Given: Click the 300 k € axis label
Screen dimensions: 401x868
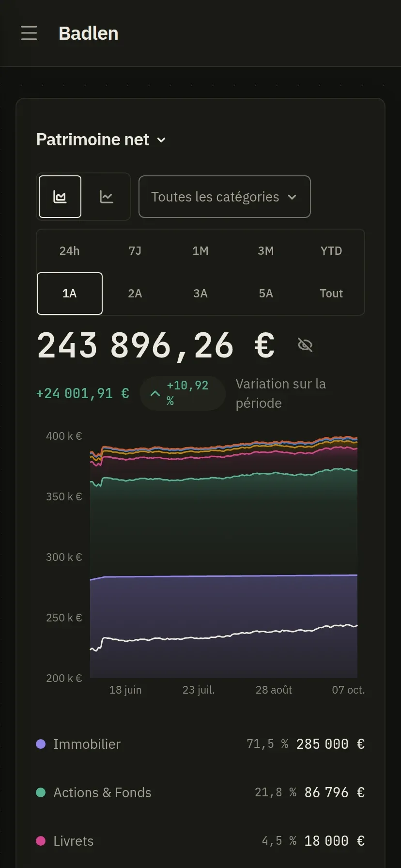Looking at the screenshot, I should point(64,557).
